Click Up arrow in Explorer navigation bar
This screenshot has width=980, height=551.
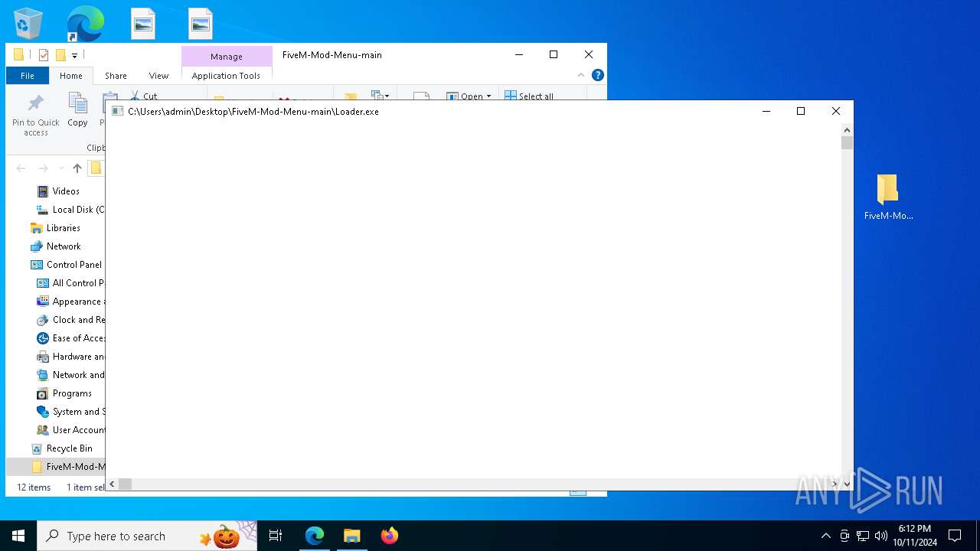point(77,168)
